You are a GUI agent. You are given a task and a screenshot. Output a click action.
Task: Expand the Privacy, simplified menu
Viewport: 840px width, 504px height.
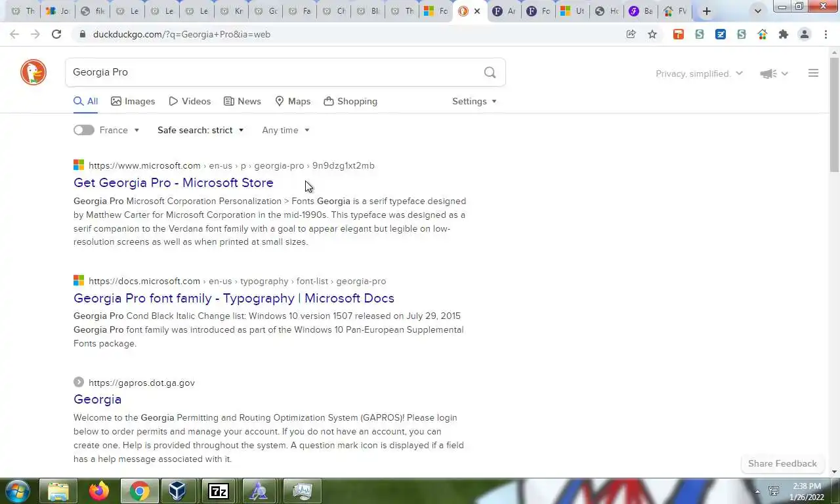[699, 73]
